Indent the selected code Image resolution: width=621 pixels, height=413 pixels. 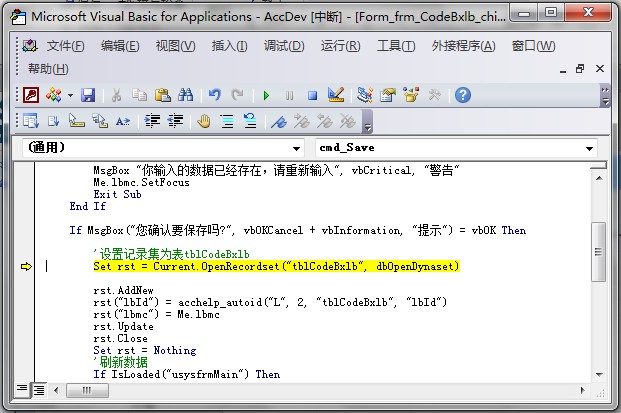click(152, 121)
